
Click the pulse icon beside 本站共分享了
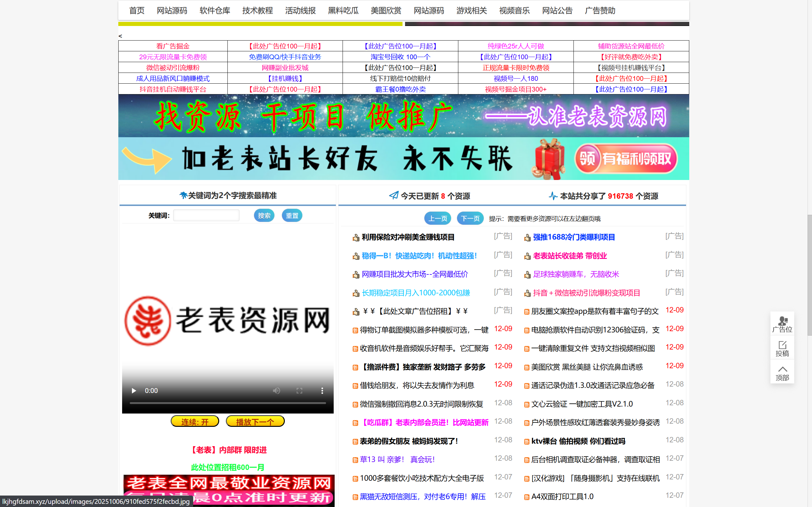(x=553, y=196)
